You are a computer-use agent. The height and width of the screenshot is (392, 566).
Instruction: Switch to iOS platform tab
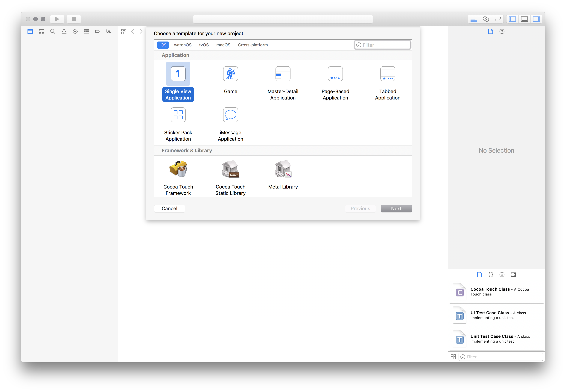pos(163,45)
